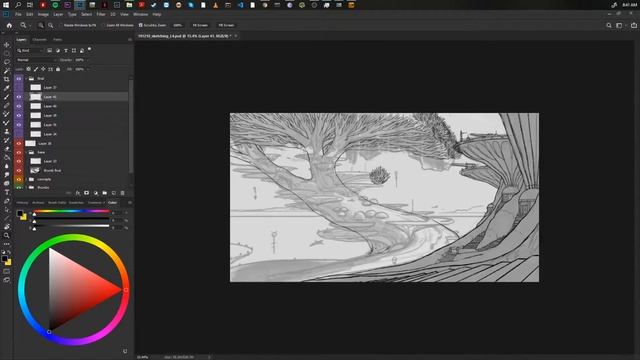Click the Search icon at top right

pyautogui.click(x=609, y=25)
